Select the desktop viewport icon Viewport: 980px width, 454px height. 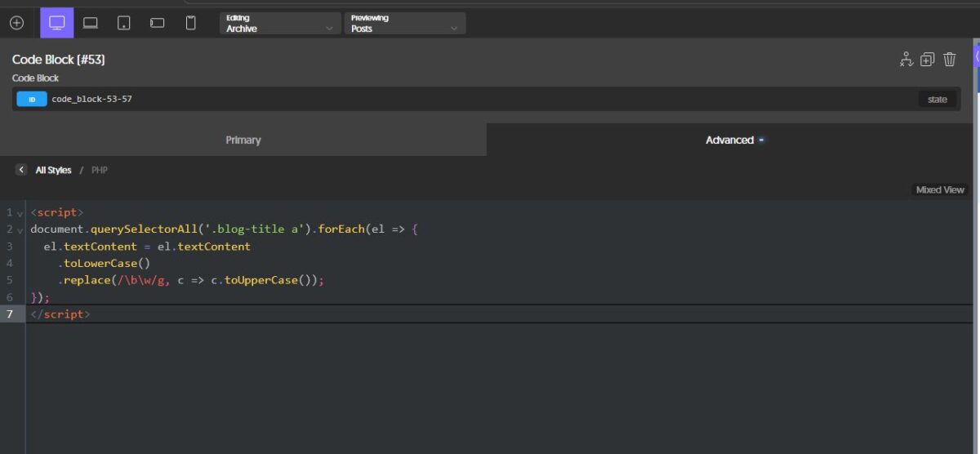coord(57,23)
